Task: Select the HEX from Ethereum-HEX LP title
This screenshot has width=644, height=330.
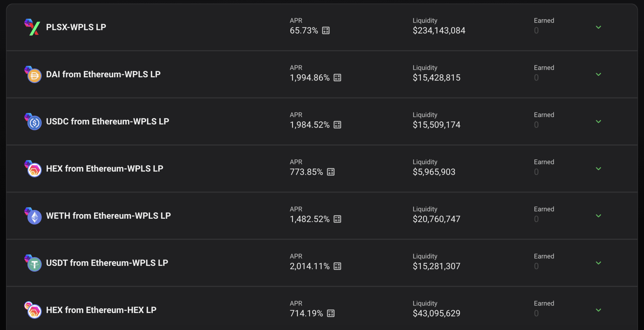Action: click(x=101, y=310)
